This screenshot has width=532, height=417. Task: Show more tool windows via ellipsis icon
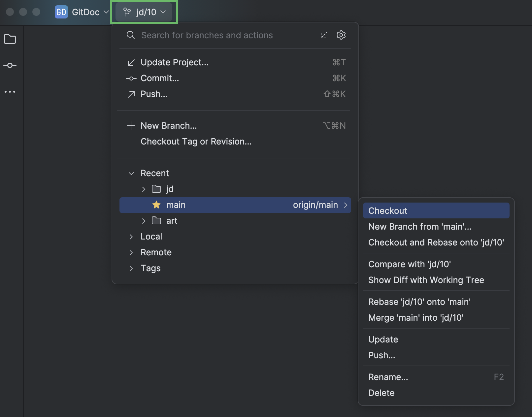coord(10,91)
